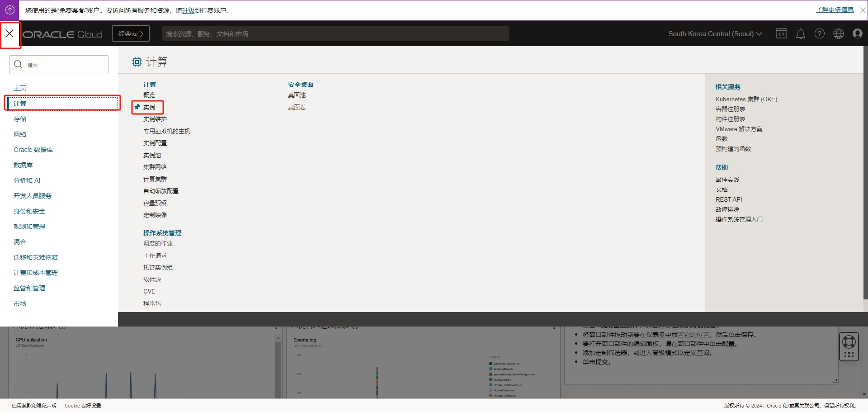Open 最佳实践 help link
Viewport: 868px width, 412px height.
(727, 180)
